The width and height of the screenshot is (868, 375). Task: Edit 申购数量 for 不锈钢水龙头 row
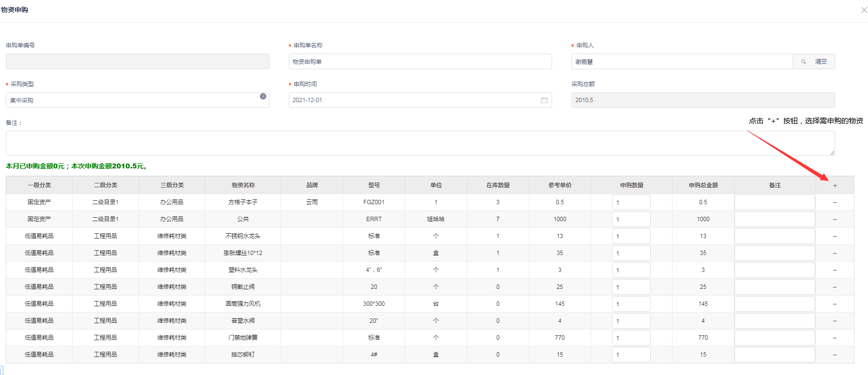click(x=631, y=236)
